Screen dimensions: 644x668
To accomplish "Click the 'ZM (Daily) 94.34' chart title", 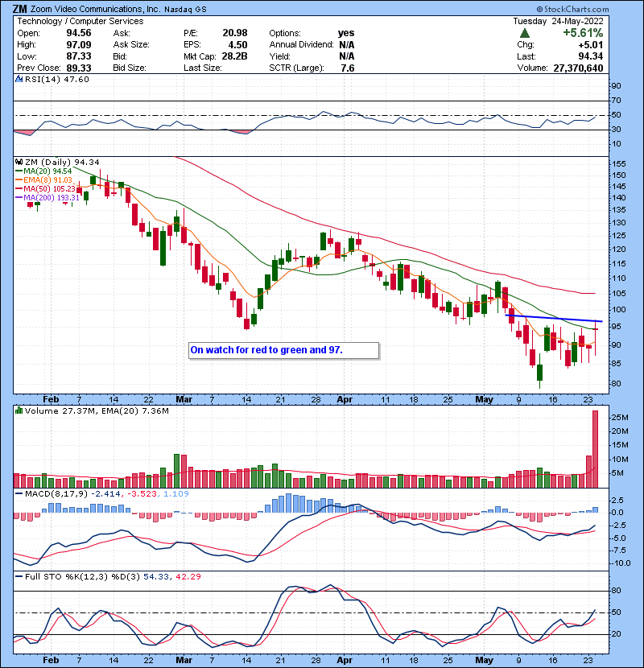I will coord(62,162).
